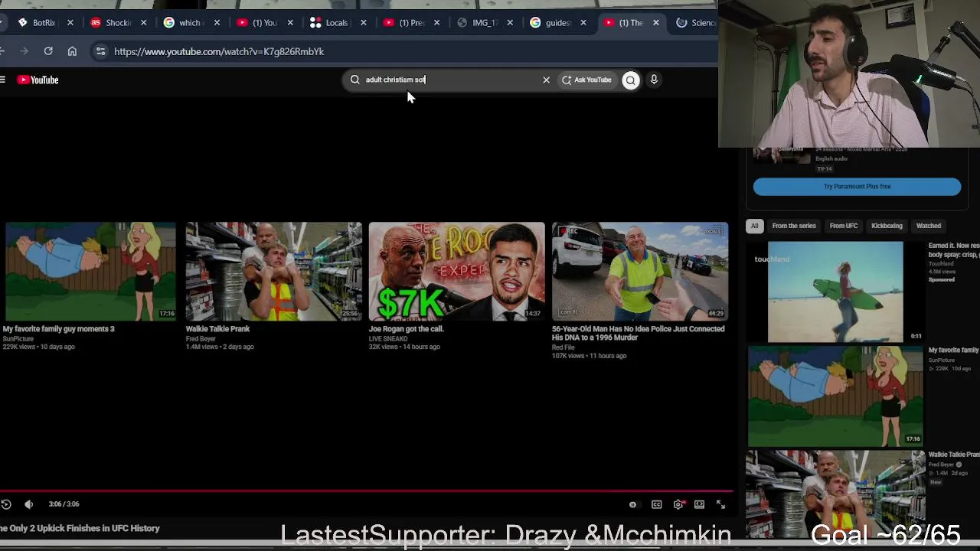Click the browser forward arrow
The image size is (980, 551).
click(x=24, y=51)
